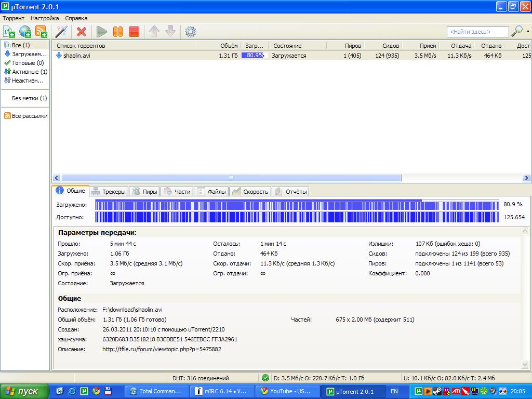Click DHT: 316 соединений status text

click(201, 378)
